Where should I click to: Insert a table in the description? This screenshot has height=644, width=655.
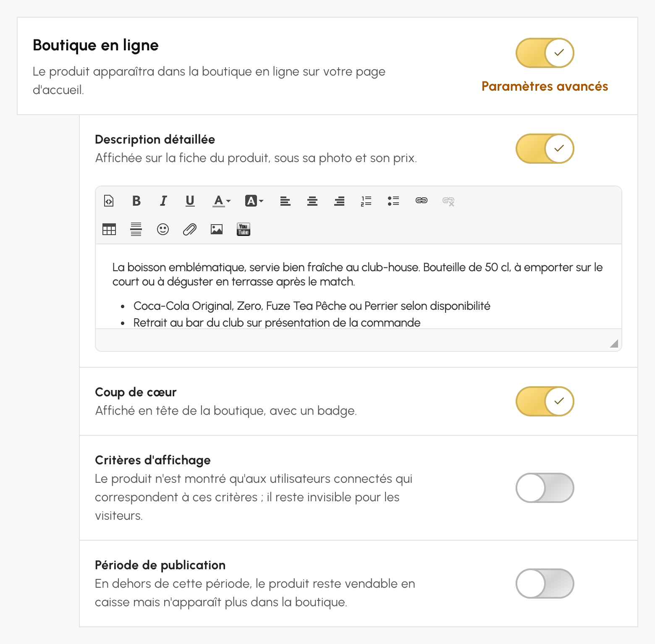click(109, 229)
